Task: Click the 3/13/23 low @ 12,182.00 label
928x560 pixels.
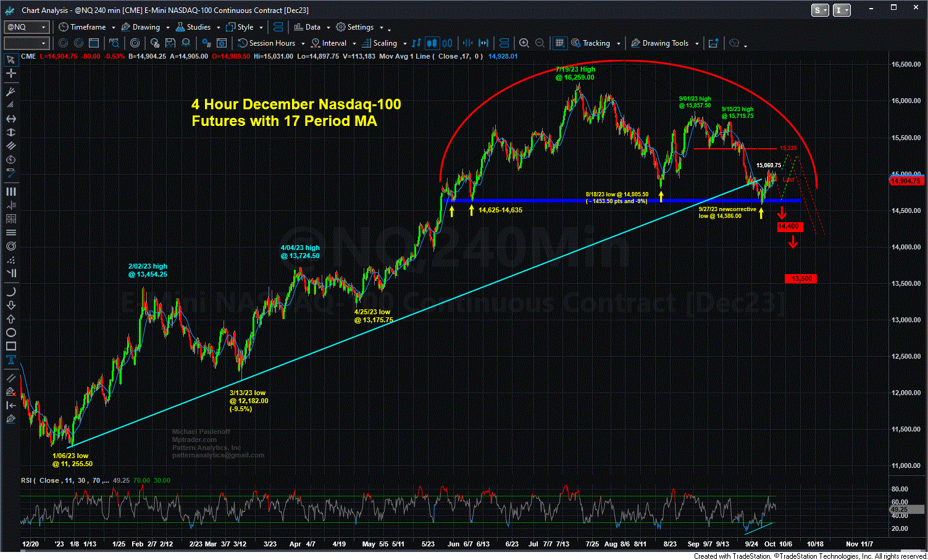Action: tap(248, 401)
